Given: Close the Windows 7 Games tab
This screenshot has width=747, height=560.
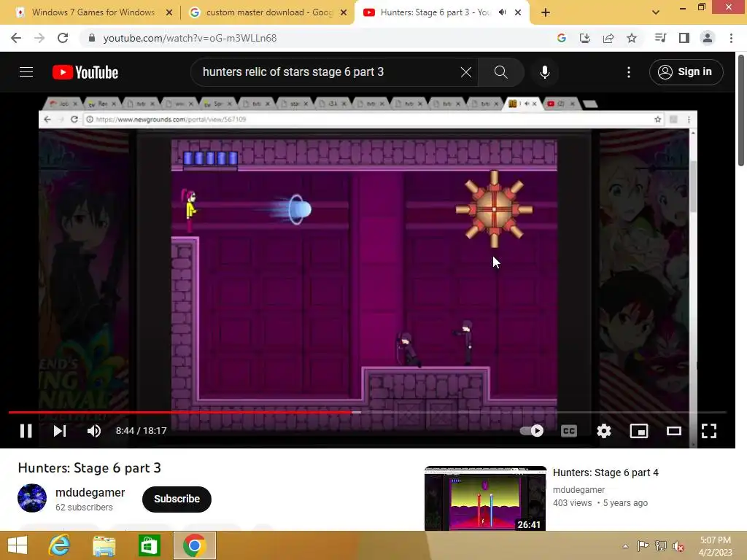Looking at the screenshot, I should [169, 13].
